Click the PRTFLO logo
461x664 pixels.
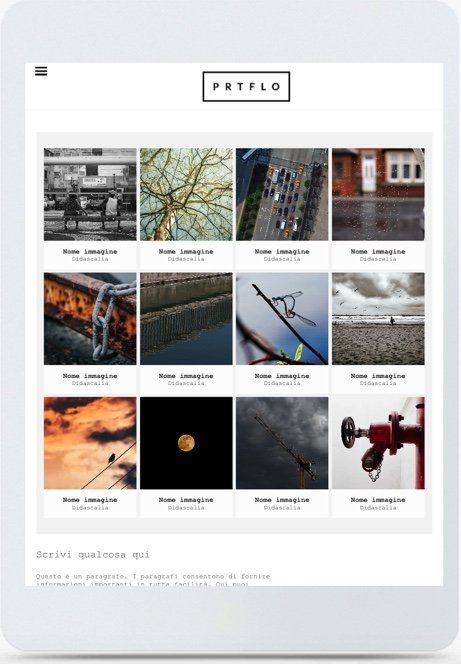[x=246, y=86]
